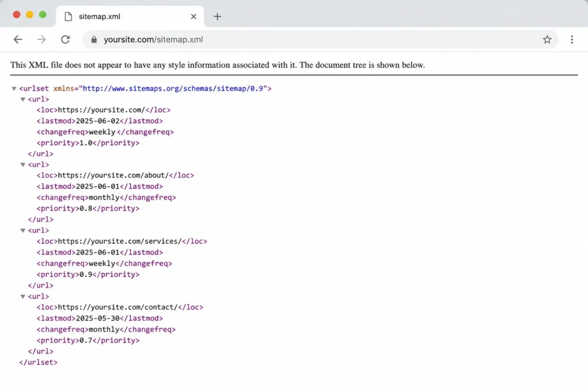Image resolution: width=588 pixels, height=392 pixels.
Task: Click priority value 0.8
Action: [x=86, y=208]
